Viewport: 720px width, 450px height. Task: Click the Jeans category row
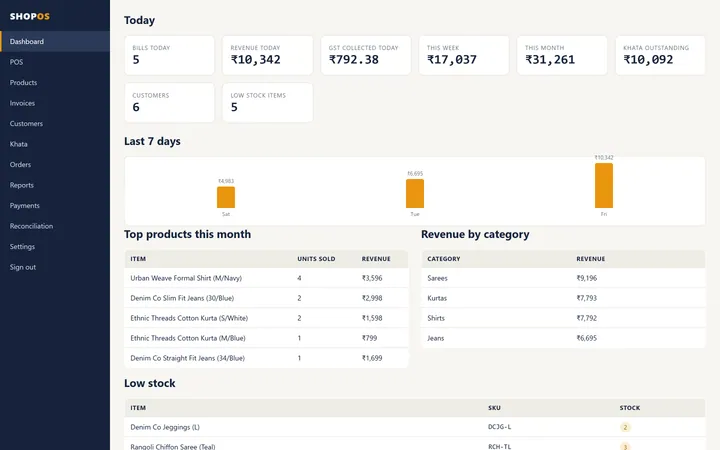tap(563, 338)
